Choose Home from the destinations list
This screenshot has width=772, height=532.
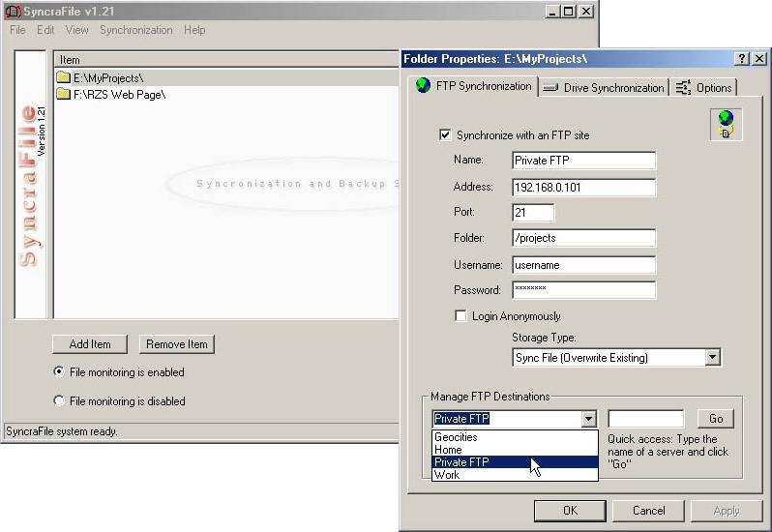point(515,450)
